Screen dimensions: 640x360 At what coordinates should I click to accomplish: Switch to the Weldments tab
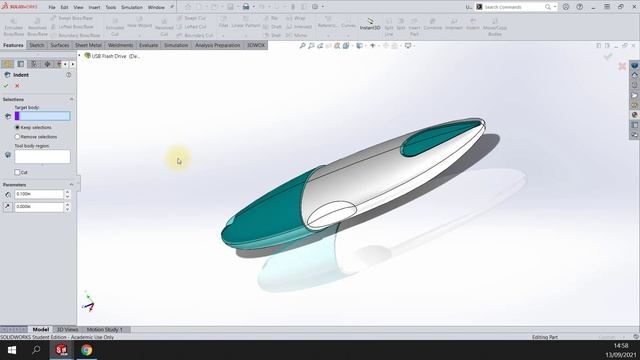120,45
